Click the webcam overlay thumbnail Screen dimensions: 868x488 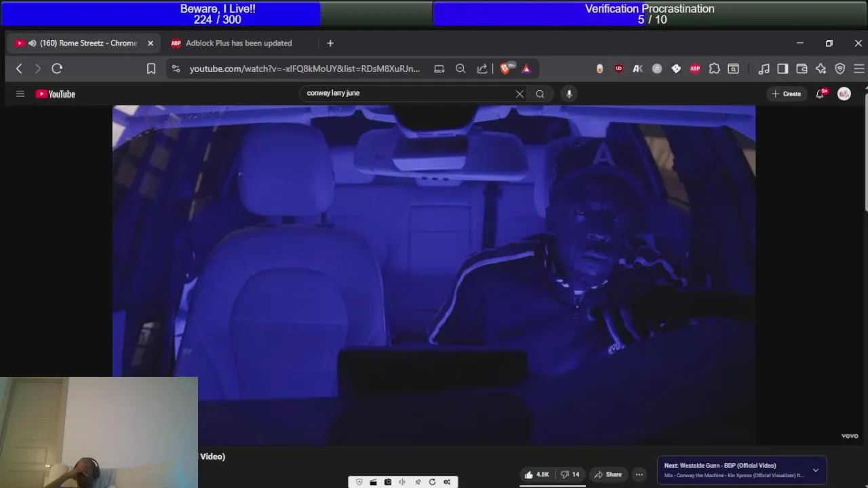click(x=99, y=432)
